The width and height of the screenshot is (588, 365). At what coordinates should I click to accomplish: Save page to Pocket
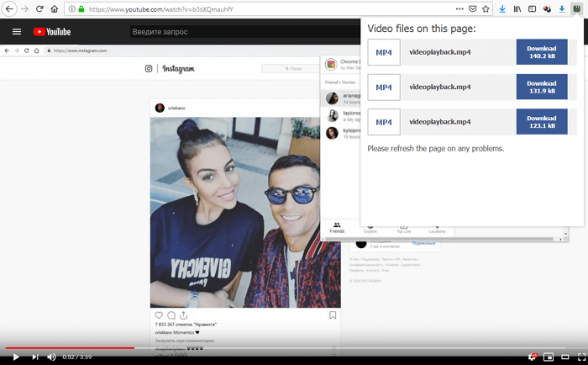pyautogui.click(x=473, y=9)
